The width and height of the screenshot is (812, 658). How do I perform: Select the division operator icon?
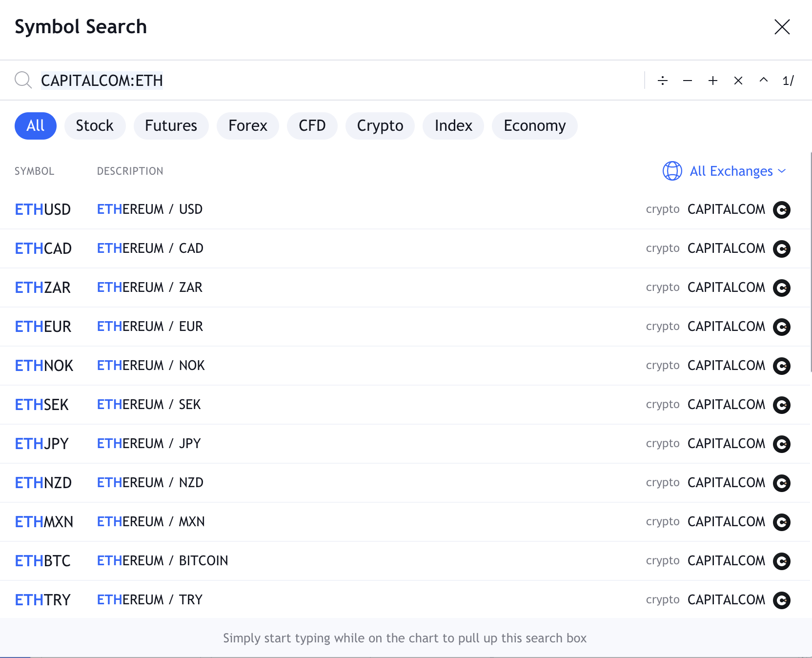coord(663,81)
